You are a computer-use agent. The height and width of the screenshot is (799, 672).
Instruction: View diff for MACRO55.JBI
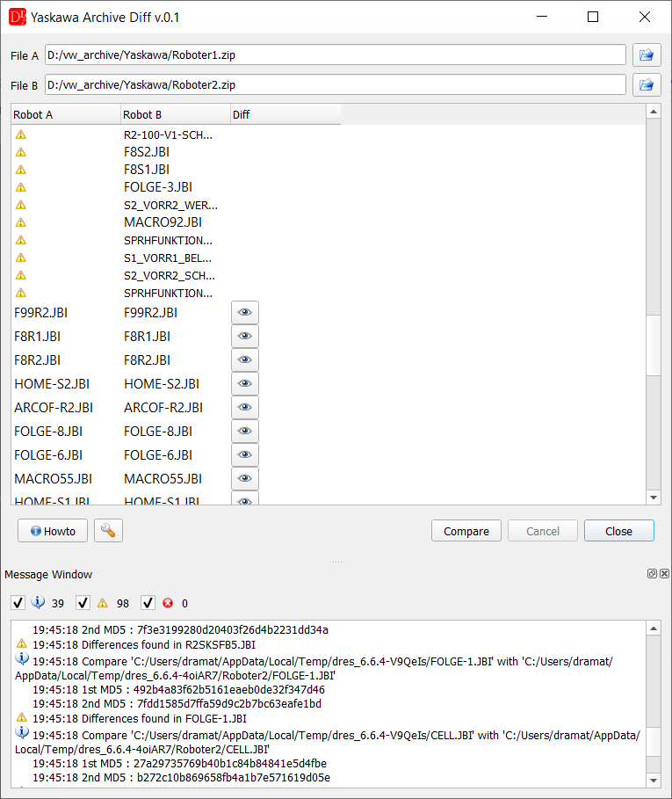tap(245, 478)
